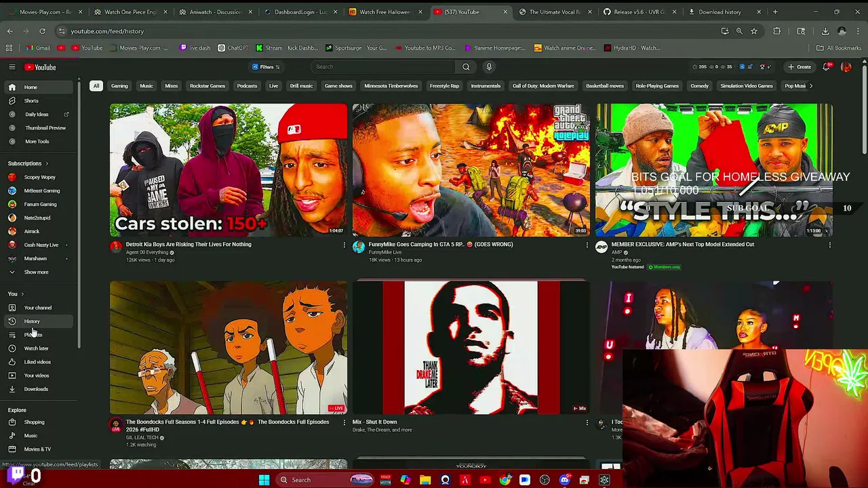The width and height of the screenshot is (868, 488).
Task: Open the HydraHD bookmark
Action: [632, 48]
